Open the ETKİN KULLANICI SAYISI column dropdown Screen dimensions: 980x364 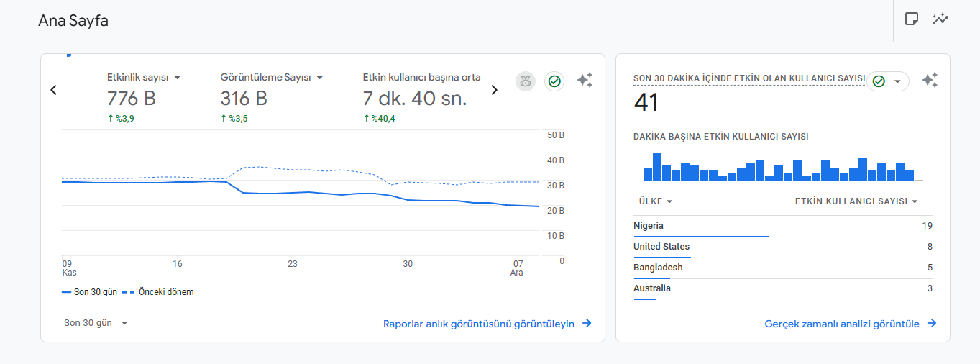tap(856, 201)
